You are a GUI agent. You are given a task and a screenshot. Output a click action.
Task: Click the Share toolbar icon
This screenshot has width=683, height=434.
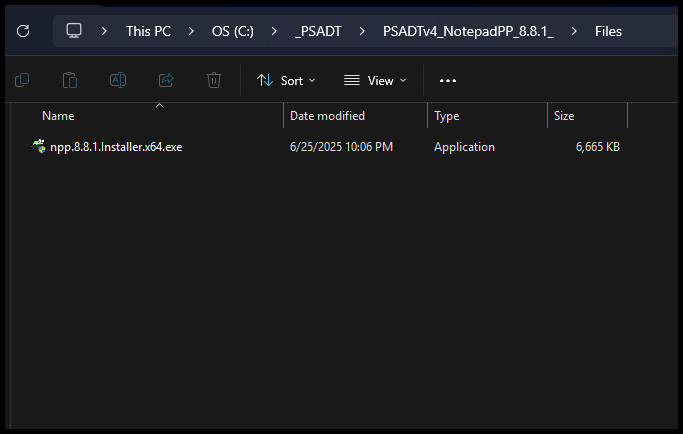click(166, 80)
